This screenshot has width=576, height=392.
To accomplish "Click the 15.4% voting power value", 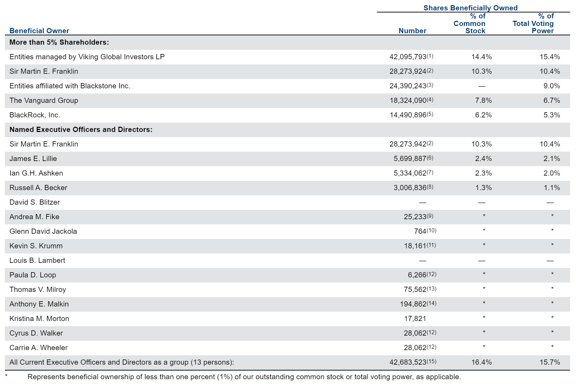I will 550,57.
